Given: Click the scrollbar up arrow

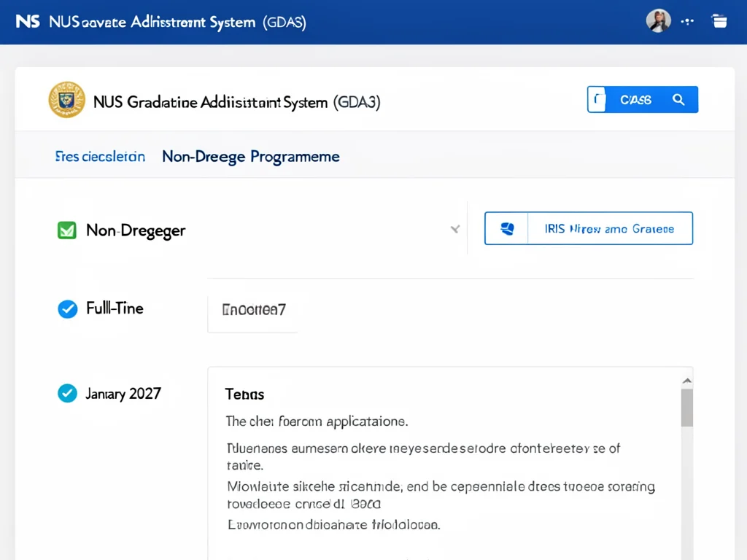Looking at the screenshot, I should point(686,381).
